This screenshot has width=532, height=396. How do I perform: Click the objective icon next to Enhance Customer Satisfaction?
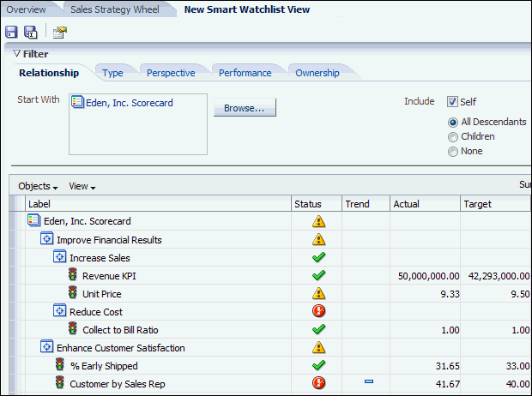tap(47, 346)
